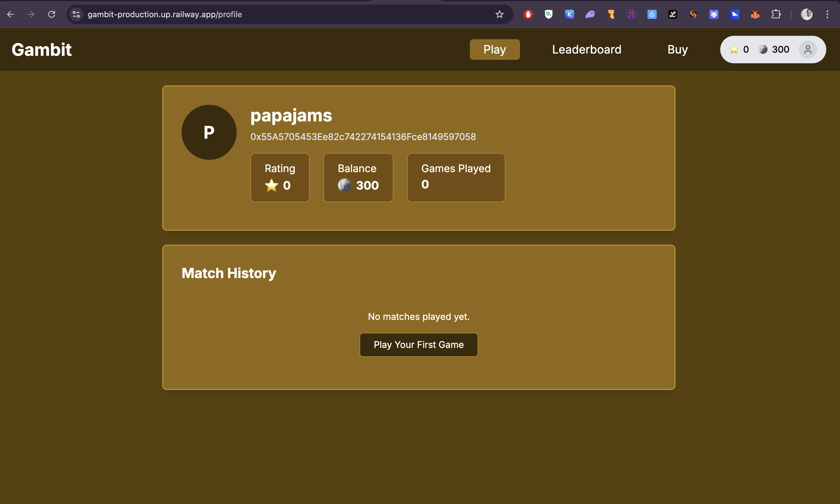Click the browser forward arrow
840x504 pixels.
coord(31,14)
